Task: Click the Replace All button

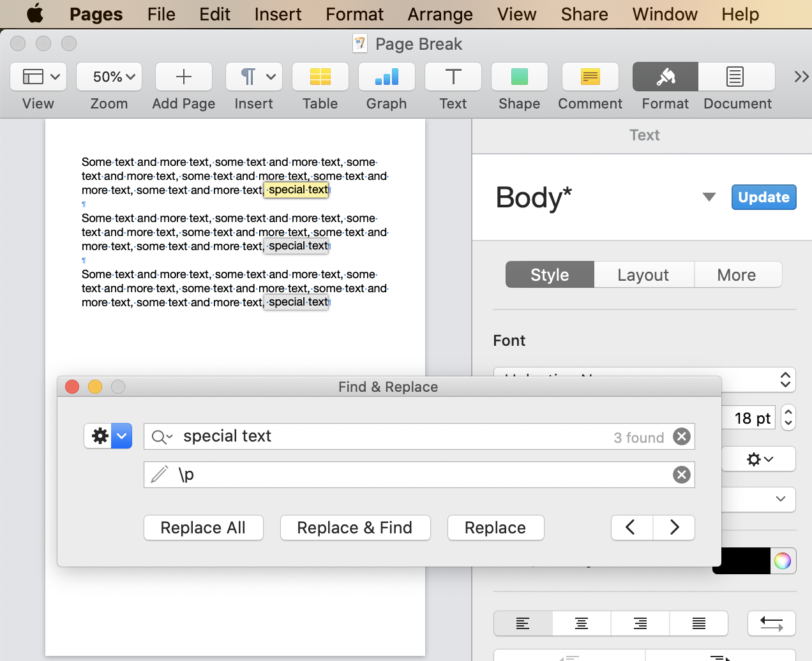Action: point(203,528)
